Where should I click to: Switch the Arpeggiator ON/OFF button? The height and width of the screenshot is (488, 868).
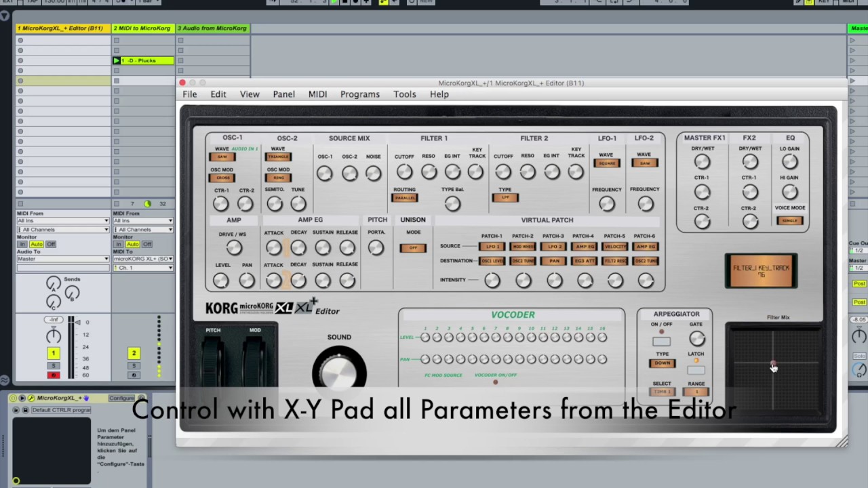click(661, 341)
